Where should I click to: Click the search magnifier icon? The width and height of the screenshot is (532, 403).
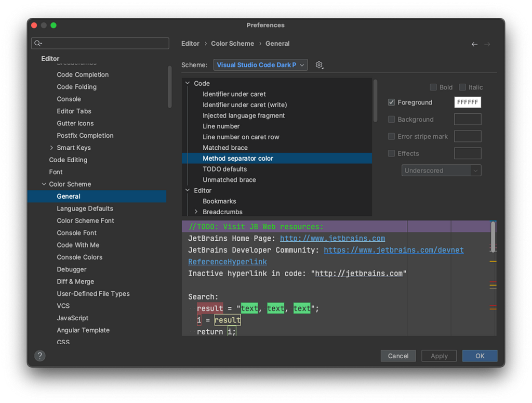point(37,43)
